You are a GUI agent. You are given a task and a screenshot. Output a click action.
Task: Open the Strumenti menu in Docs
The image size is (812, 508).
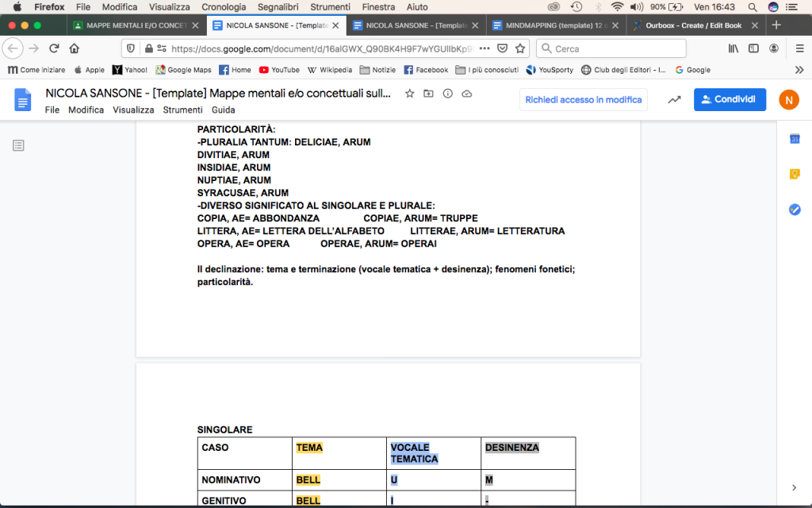182,110
